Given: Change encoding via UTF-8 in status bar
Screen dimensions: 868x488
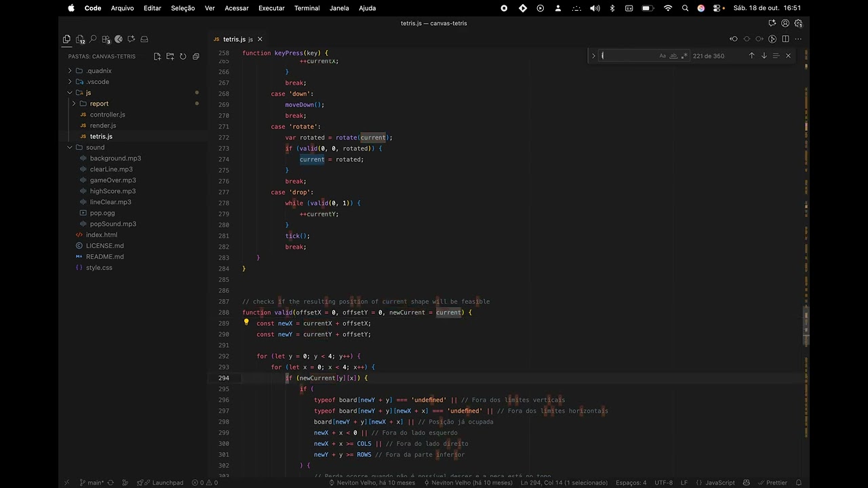Looking at the screenshot, I should point(664,483).
